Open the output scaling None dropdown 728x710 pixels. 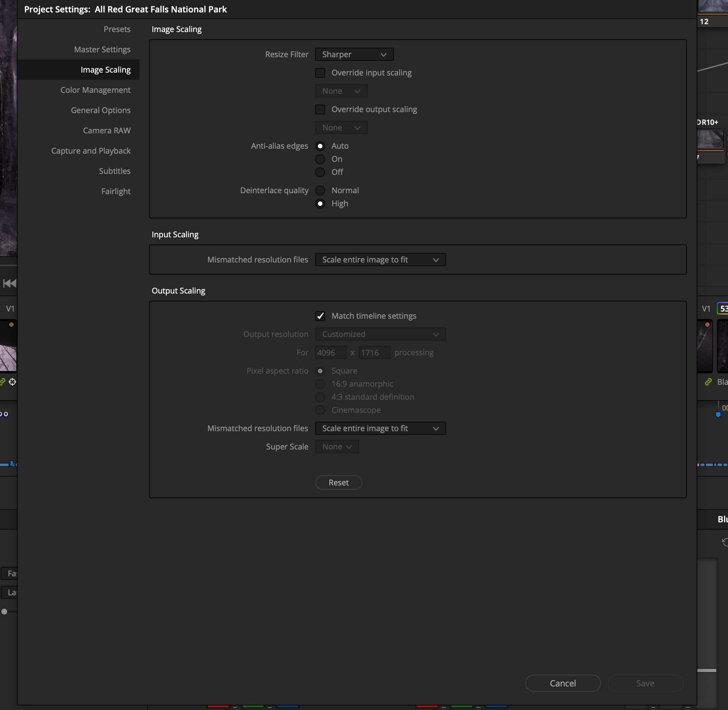coord(341,127)
